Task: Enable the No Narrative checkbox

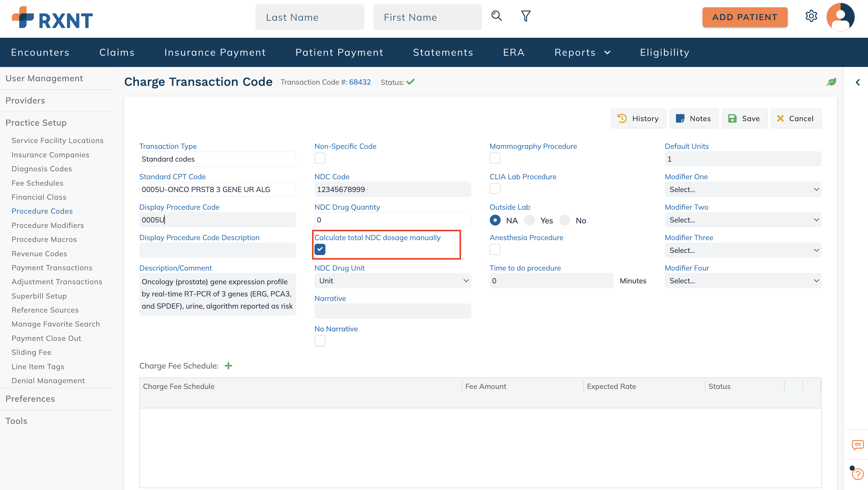Action: pyautogui.click(x=320, y=341)
